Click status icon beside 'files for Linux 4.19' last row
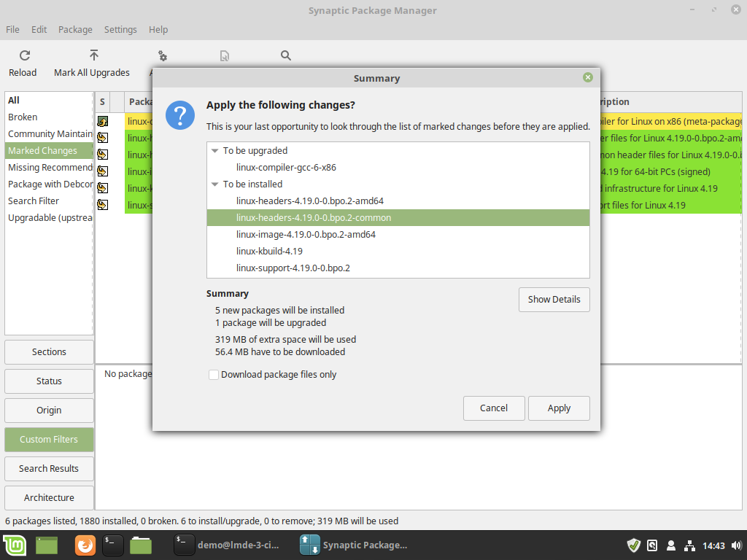This screenshot has height=560, width=747. click(x=102, y=205)
